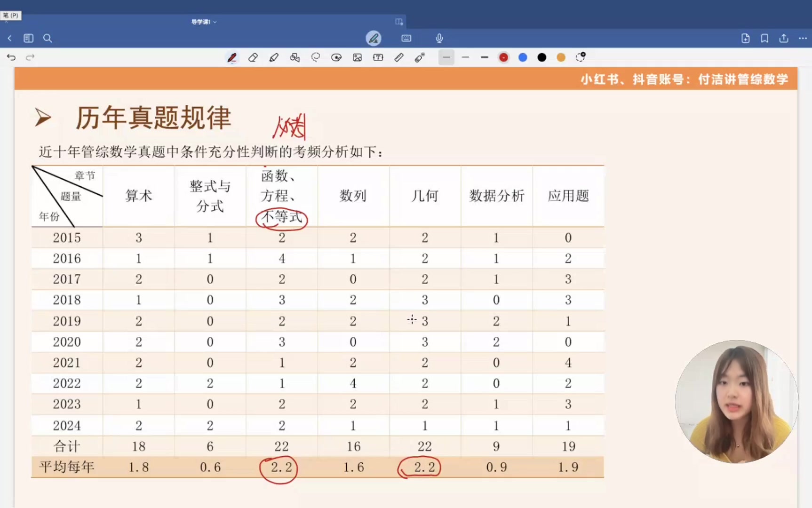Click the 整式与分式 column header
This screenshot has width=812, height=508.
pos(210,196)
